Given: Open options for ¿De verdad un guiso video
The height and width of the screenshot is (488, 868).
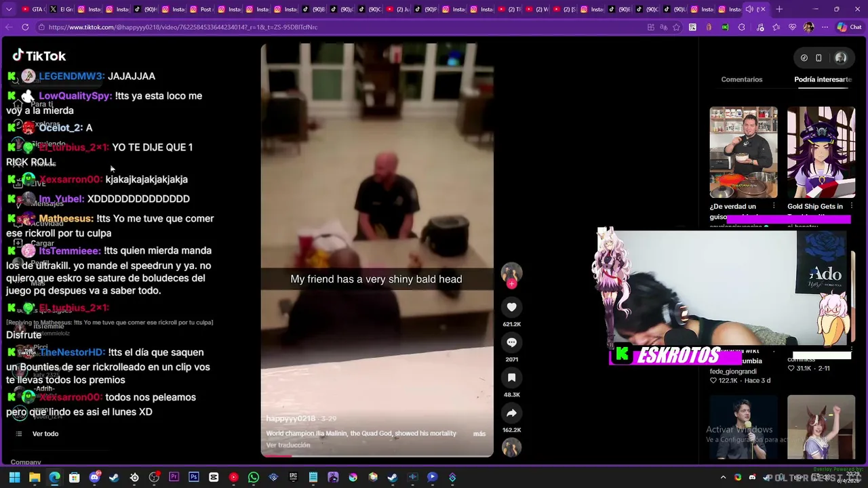Looking at the screenshot, I should tap(774, 206).
